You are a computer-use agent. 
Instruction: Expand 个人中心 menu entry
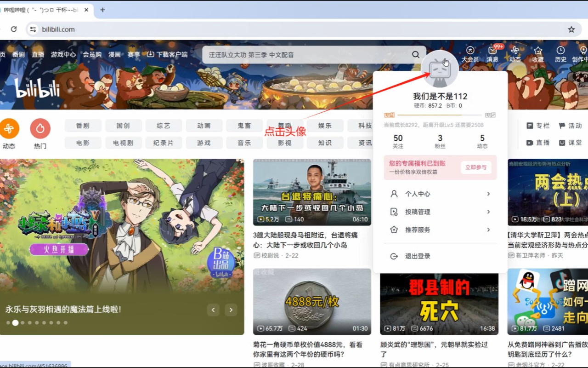coord(440,194)
